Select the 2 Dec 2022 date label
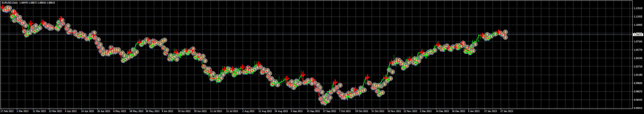This screenshot has width=644, height=114. (426, 111)
